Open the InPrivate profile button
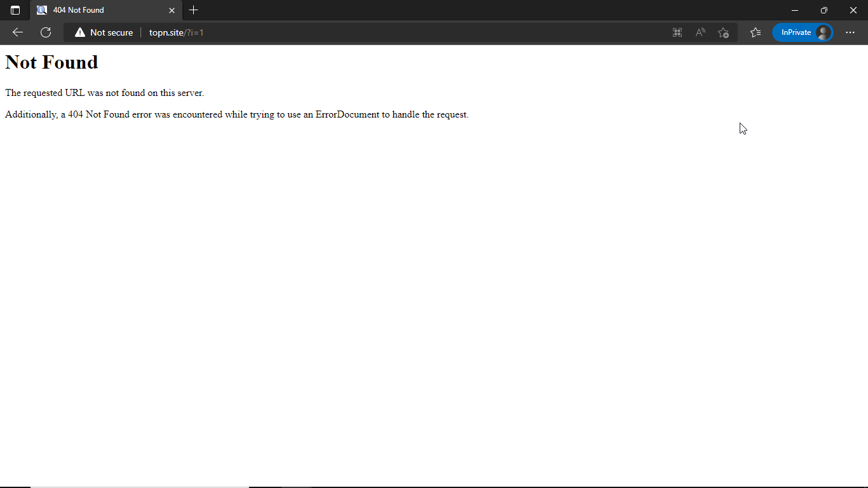This screenshot has width=868, height=488. (803, 32)
